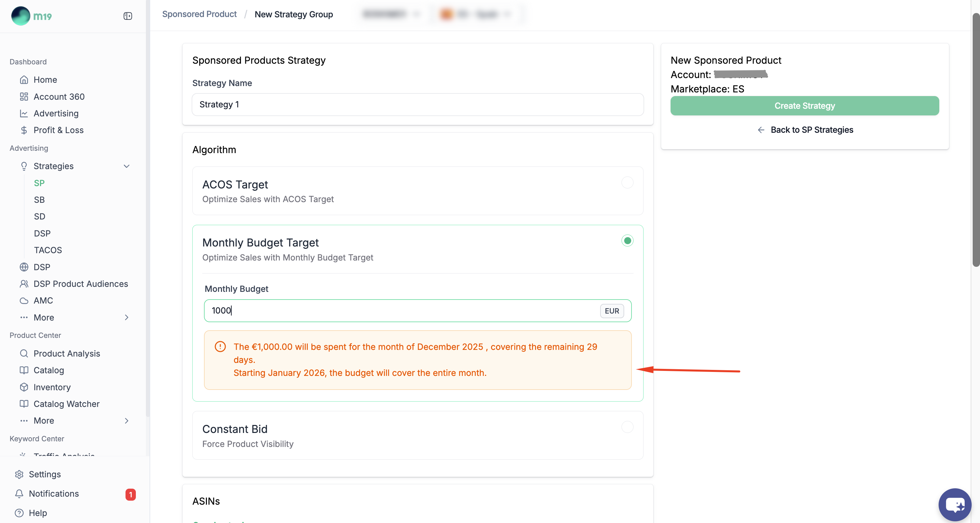Select the ACOS Target radio button
This screenshot has height=523, width=980.
pos(627,183)
